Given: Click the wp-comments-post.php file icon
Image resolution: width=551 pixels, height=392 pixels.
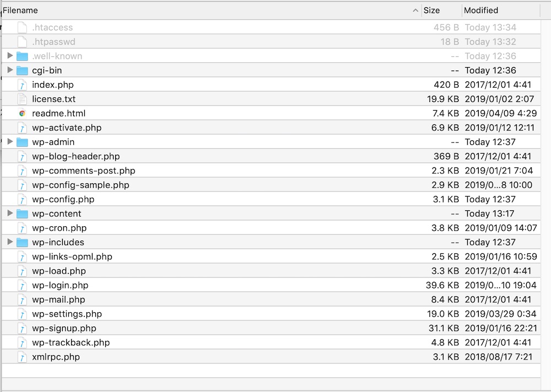Looking at the screenshot, I should (22, 171).
